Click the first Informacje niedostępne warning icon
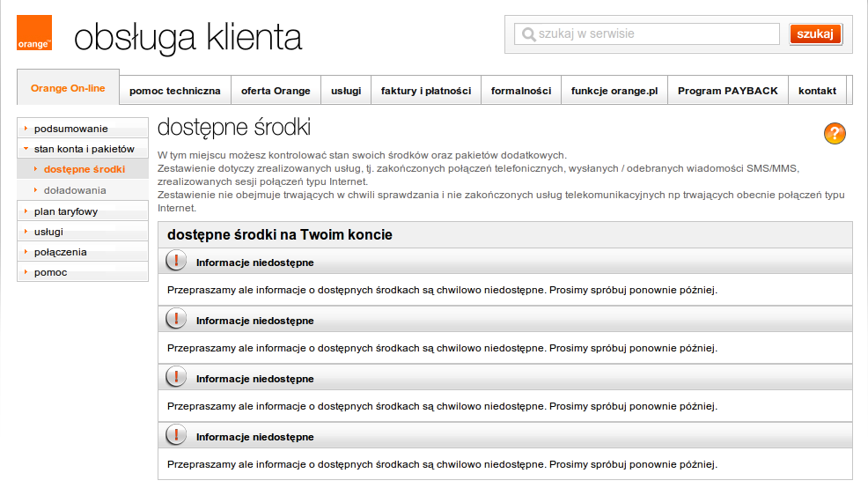Image resolution: width=868 pixels, height=488 pixels. click(176, 260)
